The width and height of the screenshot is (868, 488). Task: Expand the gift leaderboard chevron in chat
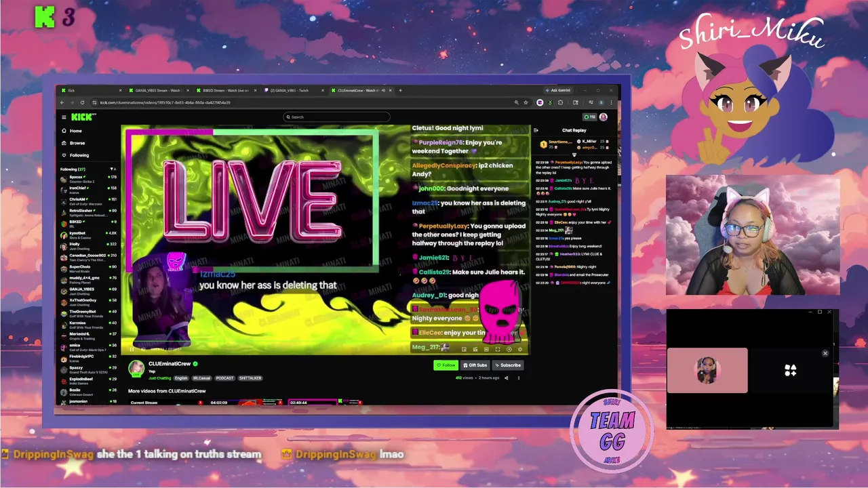[574, 155]
